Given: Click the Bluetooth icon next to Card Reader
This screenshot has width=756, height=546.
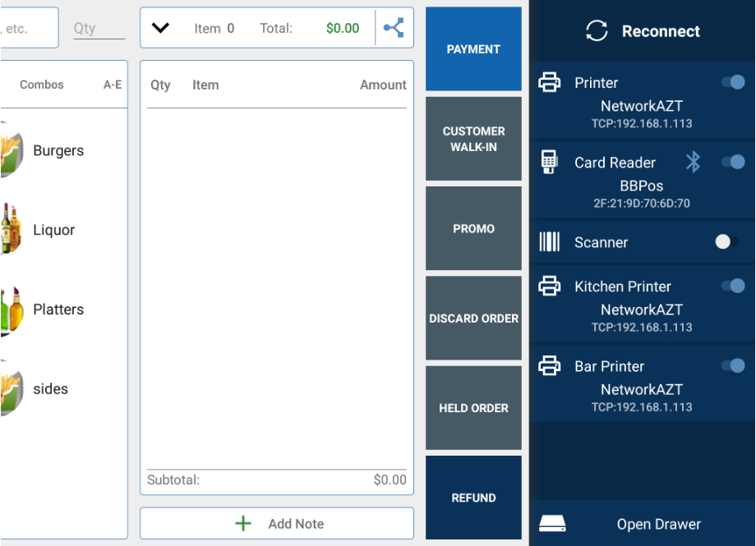Looking at the screenshot, I should point(693,162).
